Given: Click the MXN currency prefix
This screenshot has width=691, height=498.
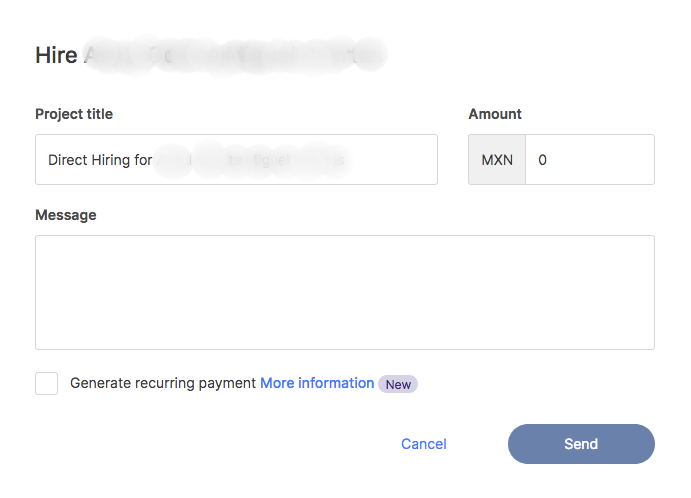Looking at the screenshot, I should click(497, 160).
